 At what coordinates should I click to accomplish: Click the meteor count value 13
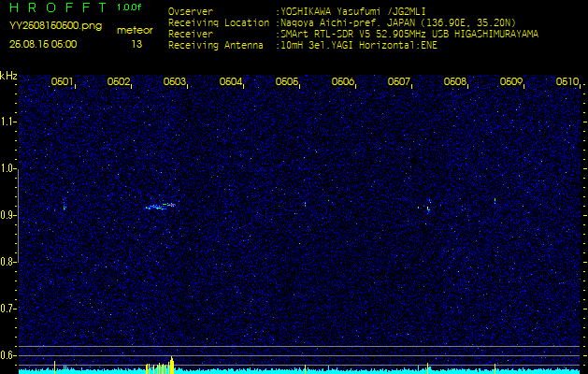[136, 44]
